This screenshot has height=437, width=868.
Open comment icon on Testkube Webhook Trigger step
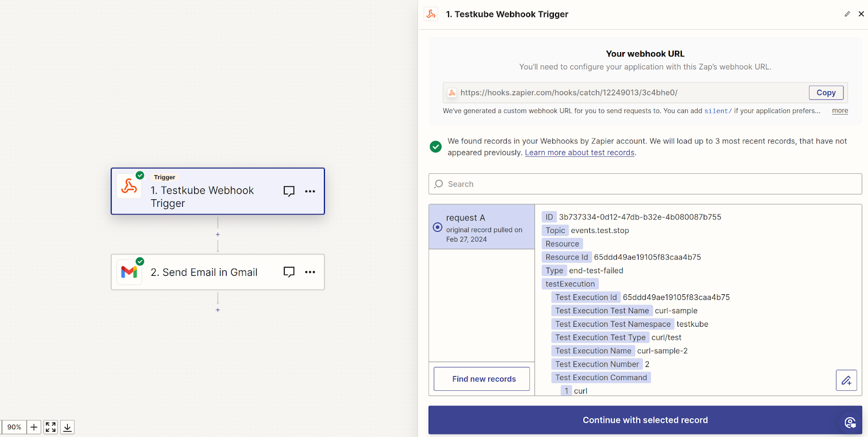pyautogui.click(x=289, y=191)
